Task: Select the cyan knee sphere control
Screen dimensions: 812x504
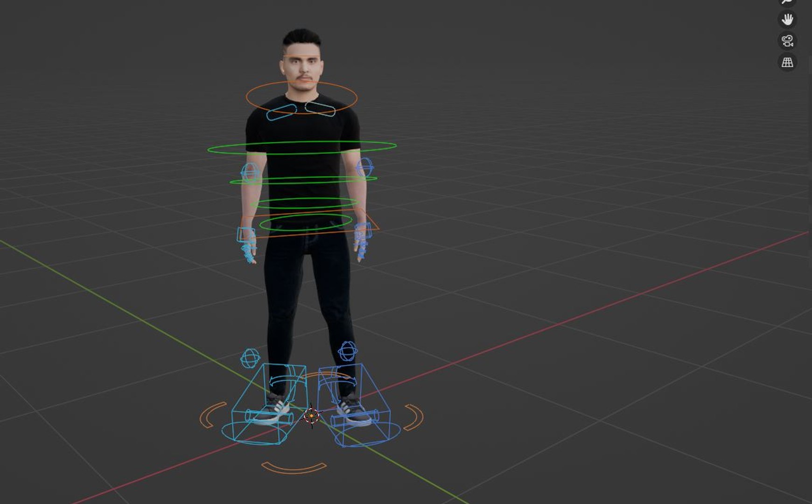Action: 250,358
